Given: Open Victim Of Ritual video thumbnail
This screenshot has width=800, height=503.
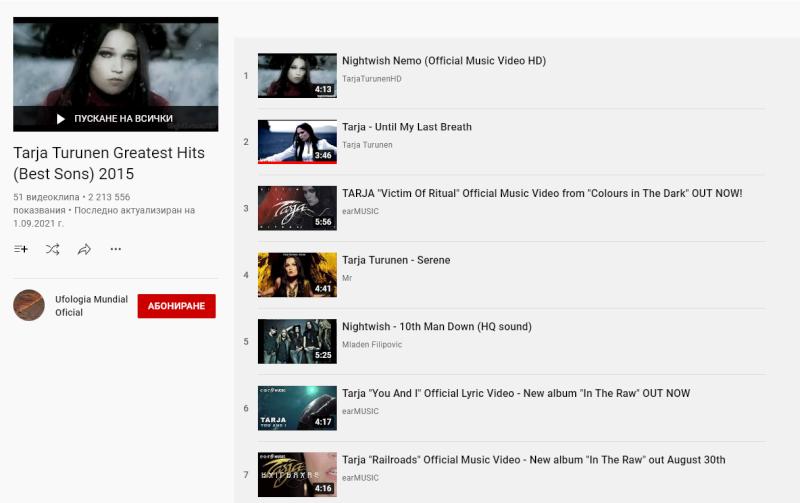Looking at the screenshot, I should click(297, 208).
